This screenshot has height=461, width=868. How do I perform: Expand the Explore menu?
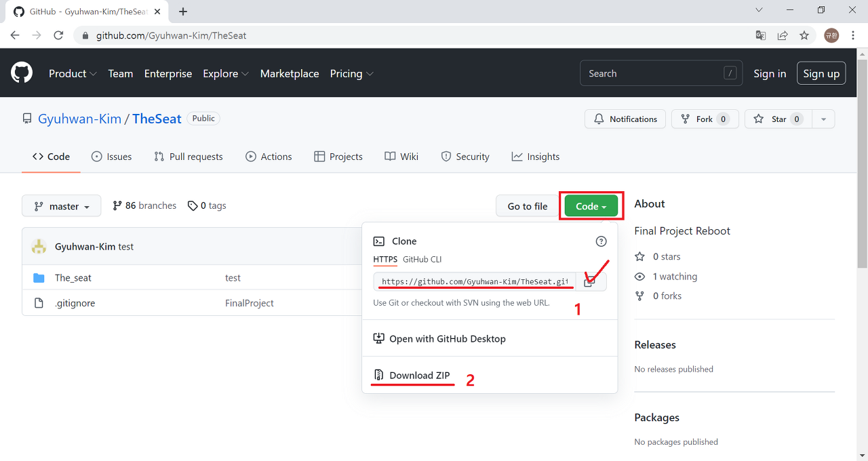(x=226, y=73)
